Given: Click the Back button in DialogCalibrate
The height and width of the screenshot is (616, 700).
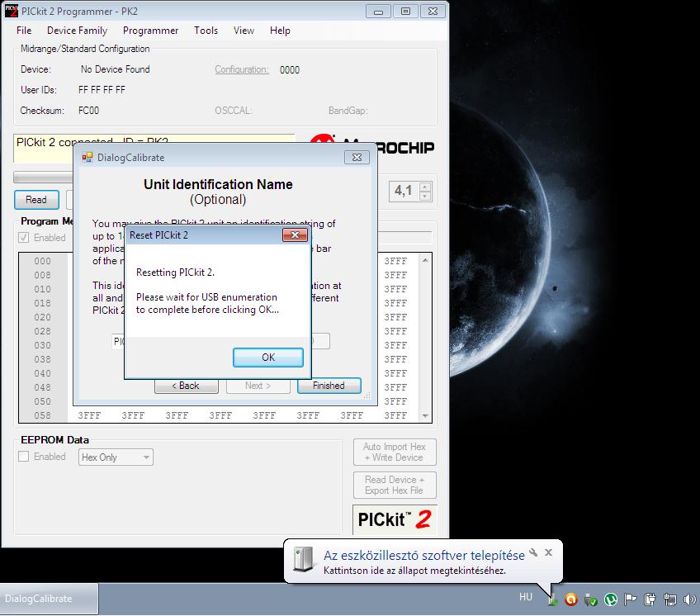Looking at the screenshot, I should (187, 386).
